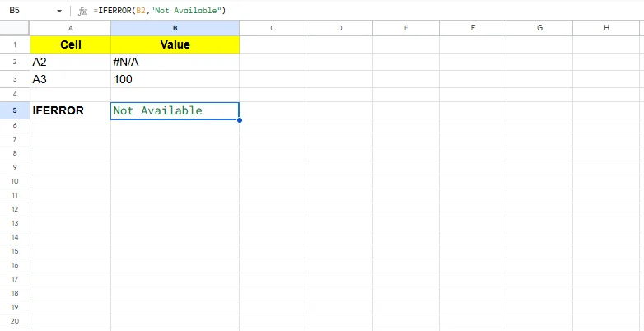Select the cell showing '100'
644x331 pixels.
(x=175, y=79)
